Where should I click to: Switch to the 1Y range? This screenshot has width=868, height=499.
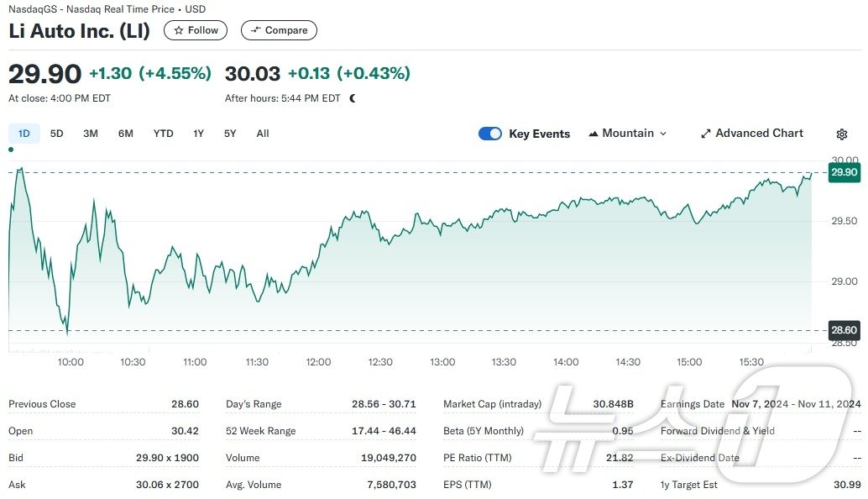pos(199,134)
